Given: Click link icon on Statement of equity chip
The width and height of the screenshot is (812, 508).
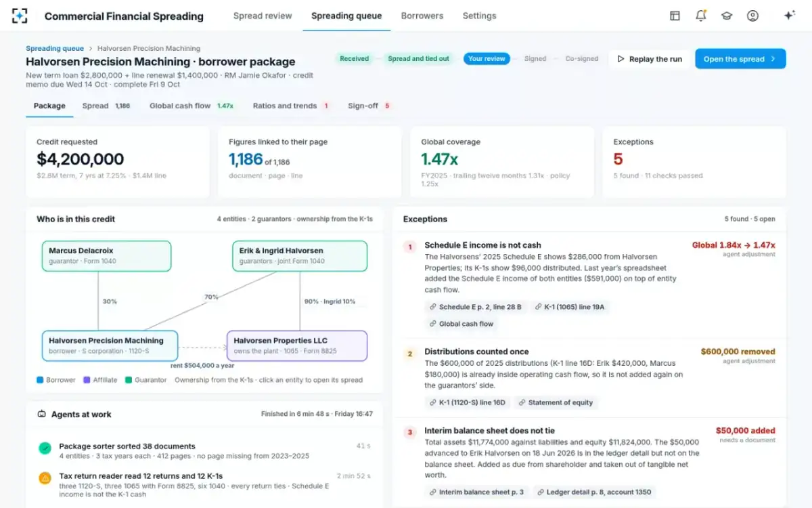Looking at the screenshot, I should click(x=522, y=402).
